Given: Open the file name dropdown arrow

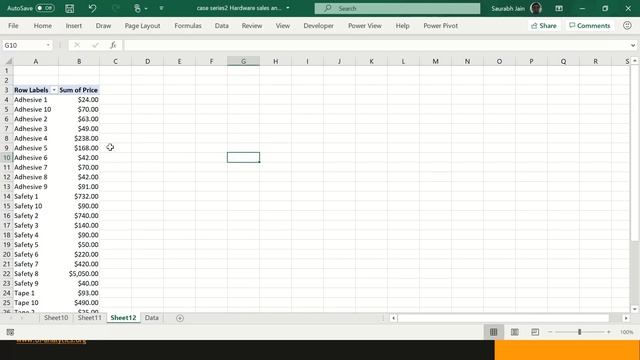Looking at the screenshot, I should (x=288, y=8).
